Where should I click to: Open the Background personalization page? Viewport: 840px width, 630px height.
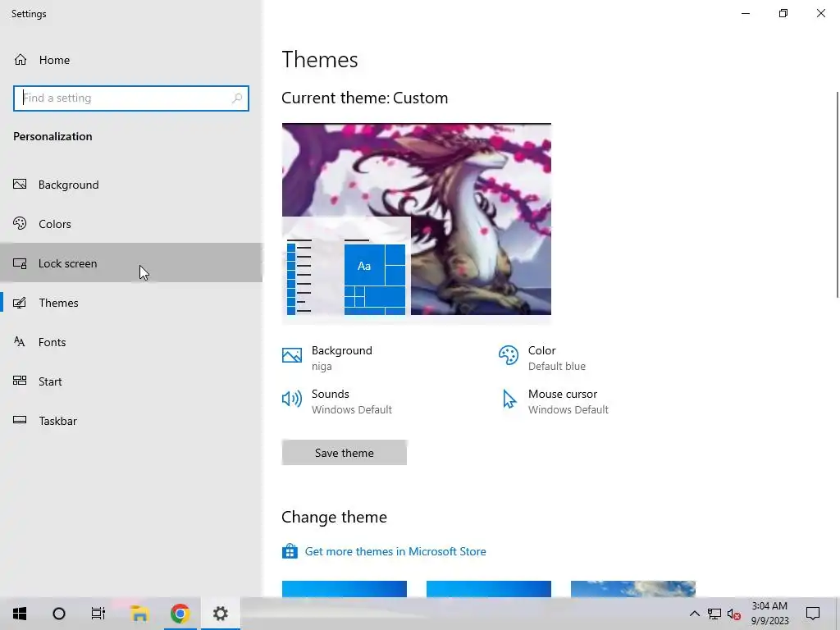(x=131, y=185)
